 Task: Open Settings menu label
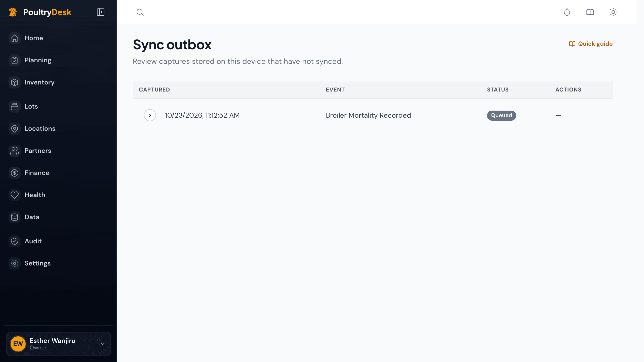[x=38, y=263]
